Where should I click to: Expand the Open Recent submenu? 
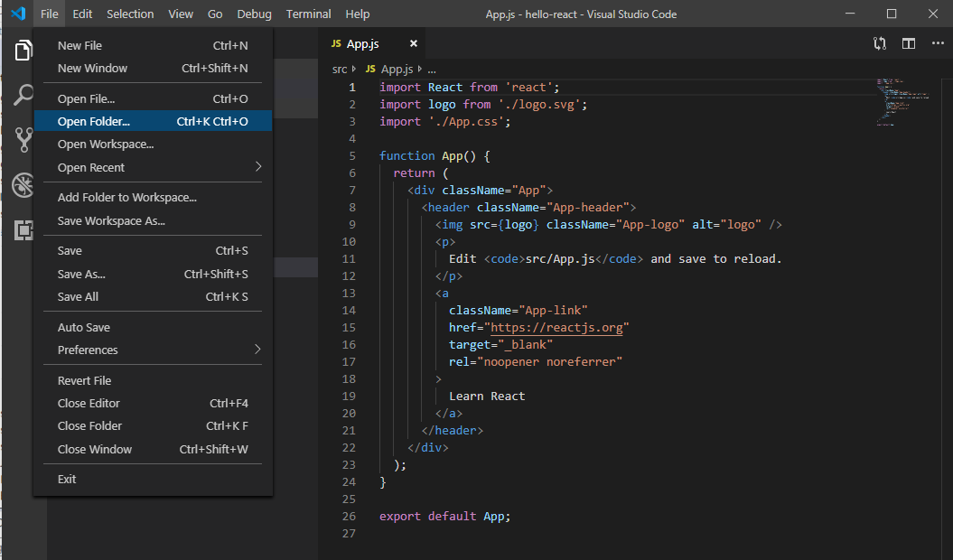point(153,167)
